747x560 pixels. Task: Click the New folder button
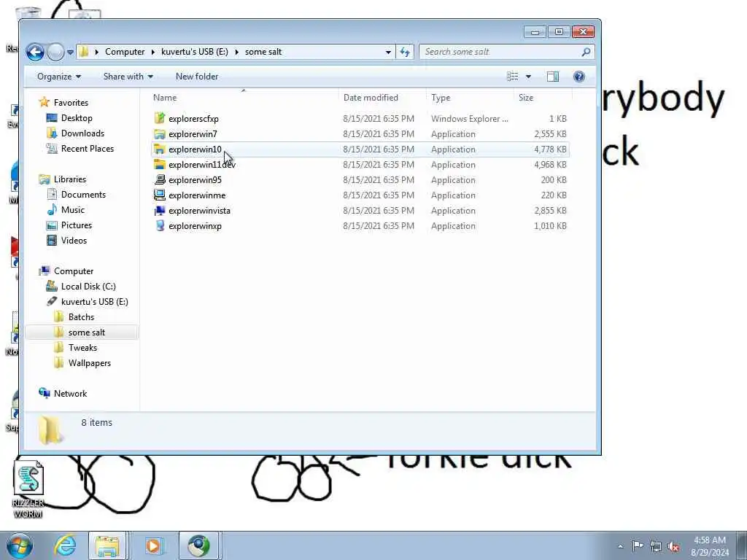pos(197,77)
